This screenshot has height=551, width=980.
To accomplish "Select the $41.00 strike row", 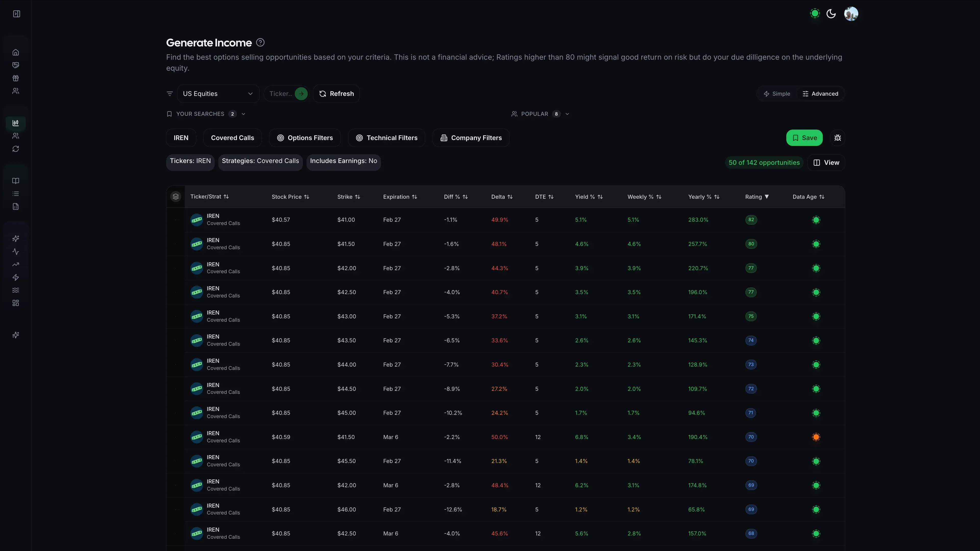I will click(x=506, y=220).
